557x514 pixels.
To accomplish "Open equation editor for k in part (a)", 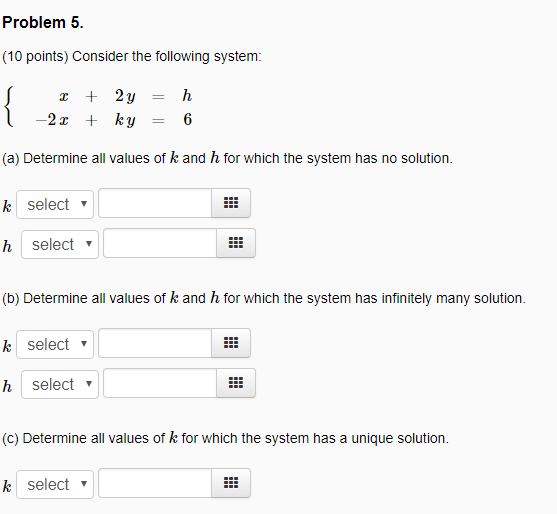I will [231, 203].
